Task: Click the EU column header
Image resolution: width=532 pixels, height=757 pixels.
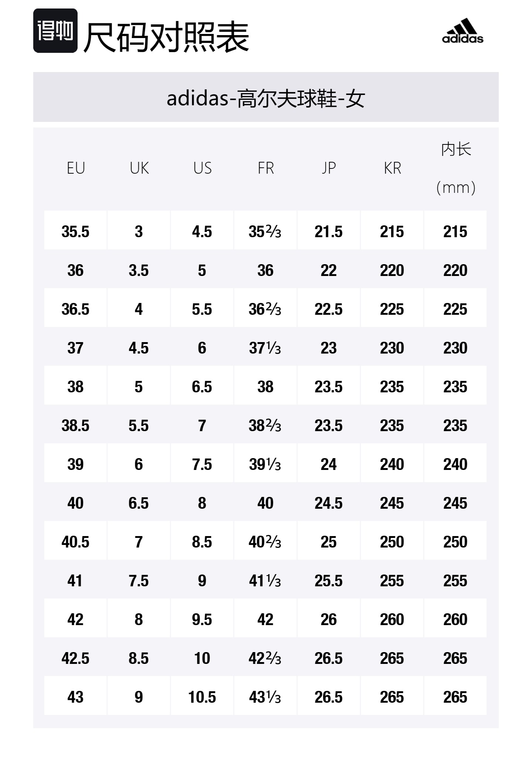Action: pyautogui.click(x=76, y=168)
